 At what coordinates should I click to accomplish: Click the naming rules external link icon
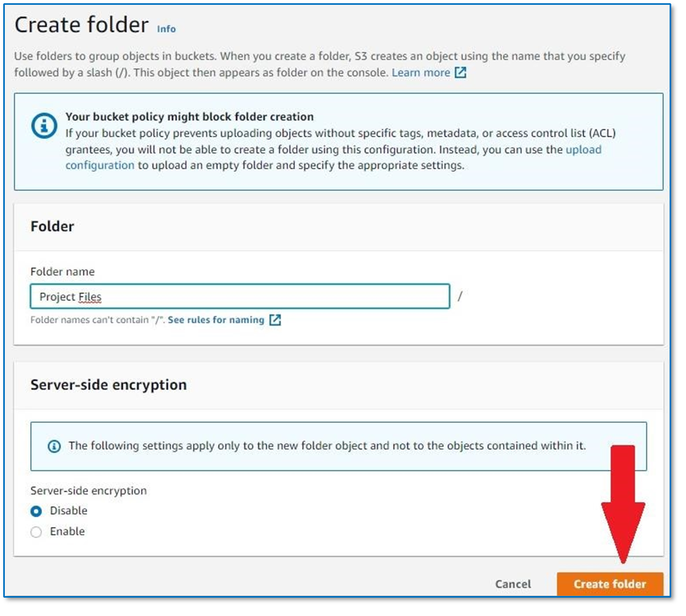pos(275,319)
